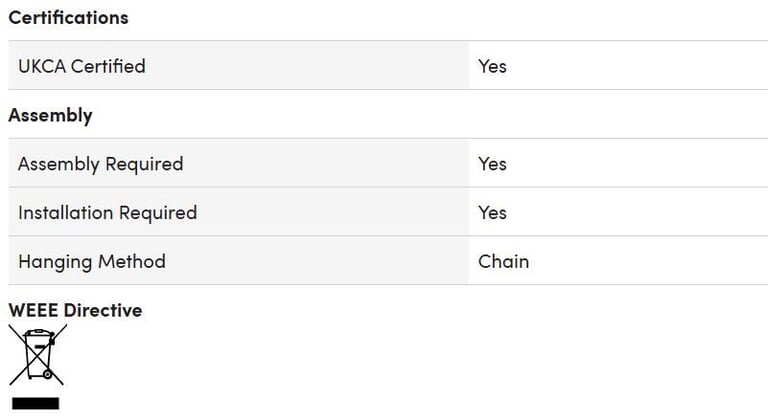The width and height of the screenshot is (768, 420).
Task: Click the word Directive in WEEE heading
Action: click(x=103, y=310)
